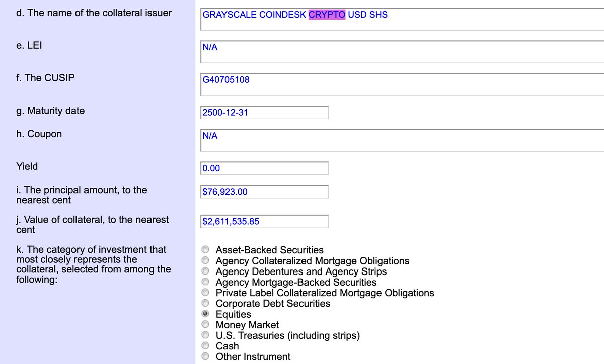Screen dimensions: 604x364
Task: Pick the Cash radio button
Action: tap(205, 346)
